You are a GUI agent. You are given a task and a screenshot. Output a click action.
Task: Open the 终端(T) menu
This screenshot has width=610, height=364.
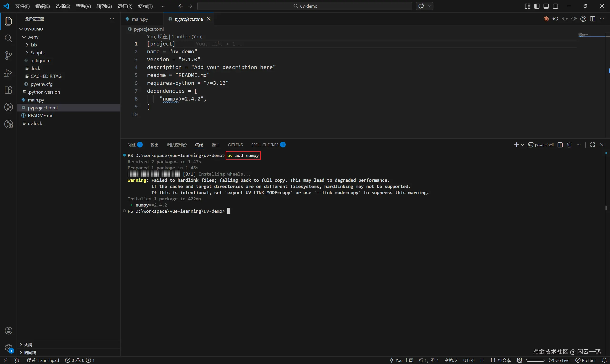tap(145, 6)
